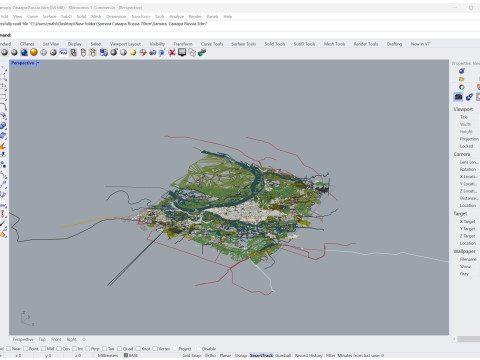480x360 pixels.
Task: Switch to the Display toolbar tab
Action: tap(75, 44)
